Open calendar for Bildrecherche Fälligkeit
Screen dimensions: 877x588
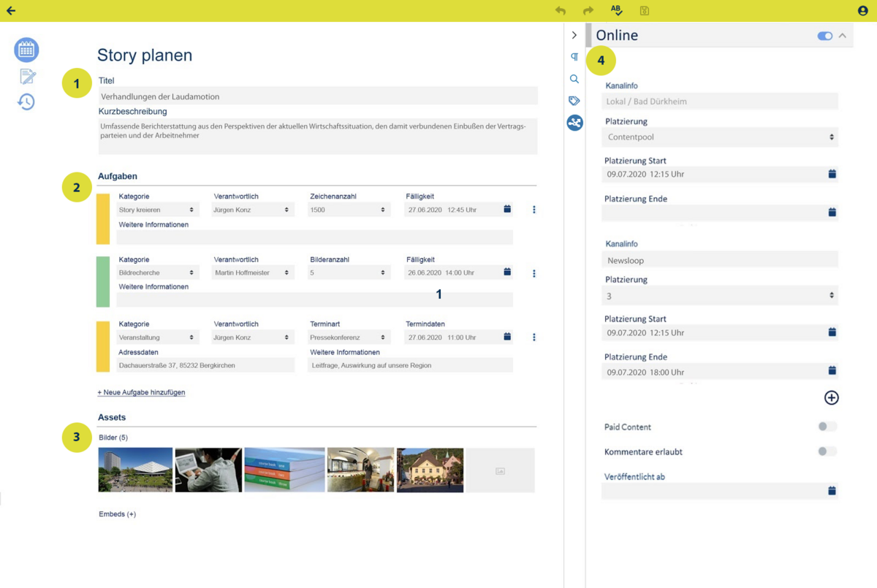[507, 272]
